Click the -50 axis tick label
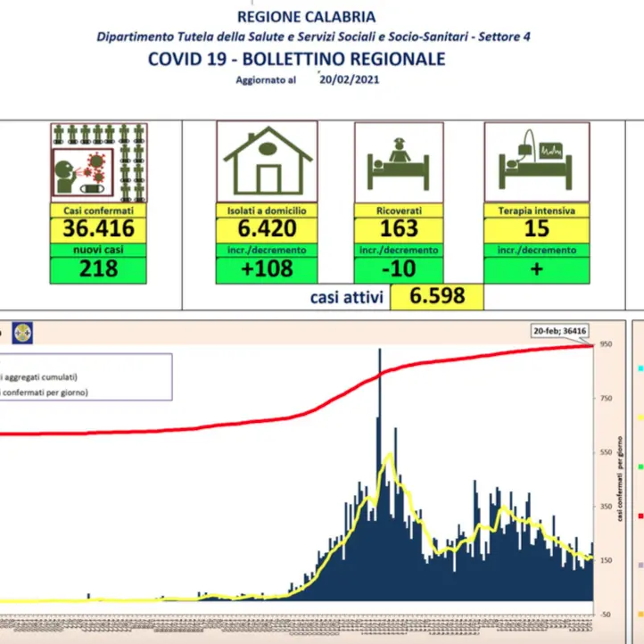This screenshot has height=644, width=644. pyautogui.click(x=606, y=615)
